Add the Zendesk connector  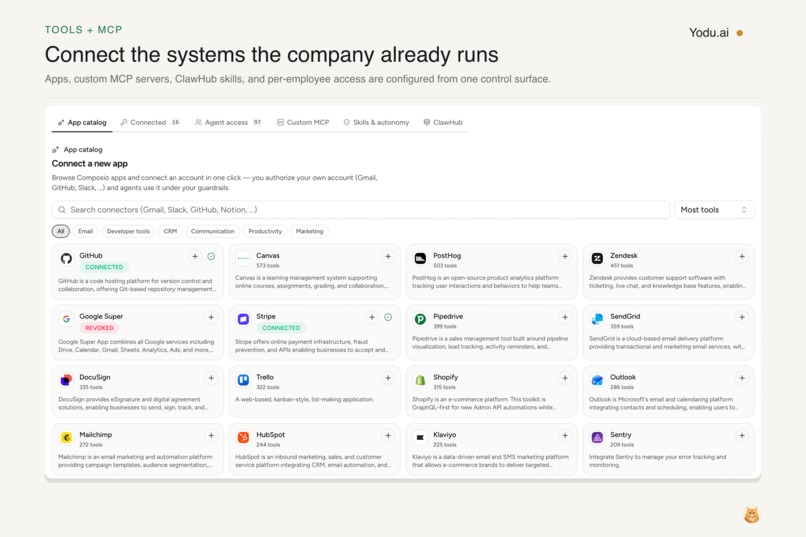click(x=742, y=256)
